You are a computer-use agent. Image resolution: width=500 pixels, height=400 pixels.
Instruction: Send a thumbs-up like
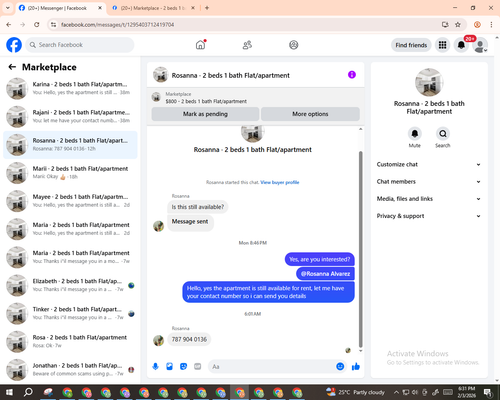[x=356, y=367]
